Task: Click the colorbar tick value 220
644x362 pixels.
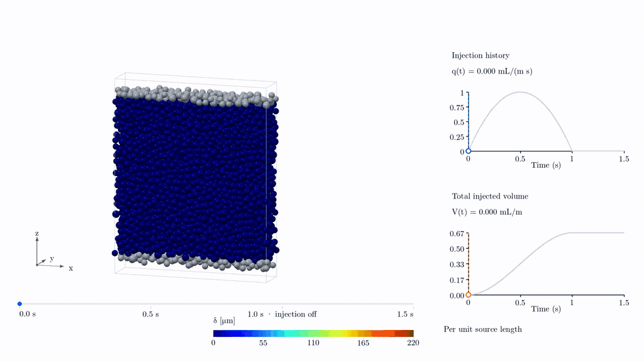Action: pyautogui.click(x=413, y=343)
